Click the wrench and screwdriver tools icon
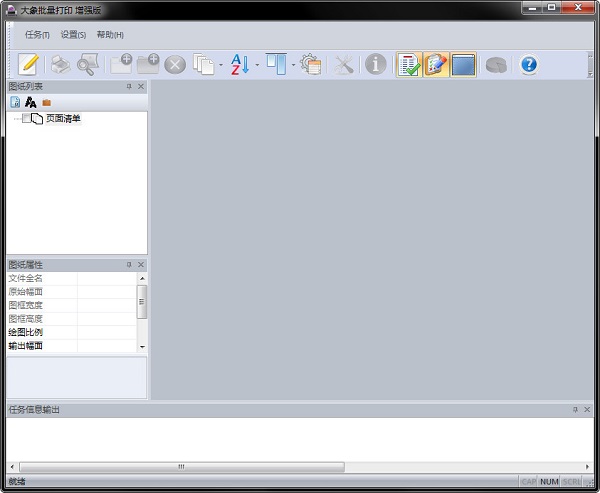 point(343,65)
